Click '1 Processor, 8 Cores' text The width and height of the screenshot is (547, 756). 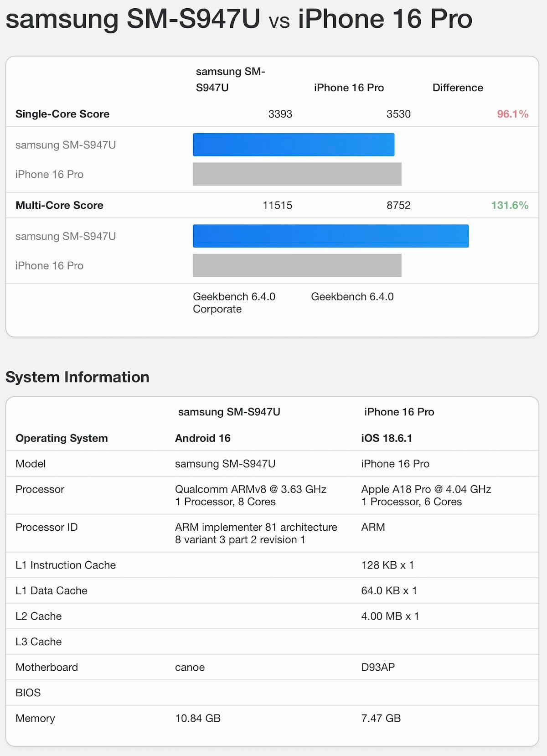click(225, 502)
